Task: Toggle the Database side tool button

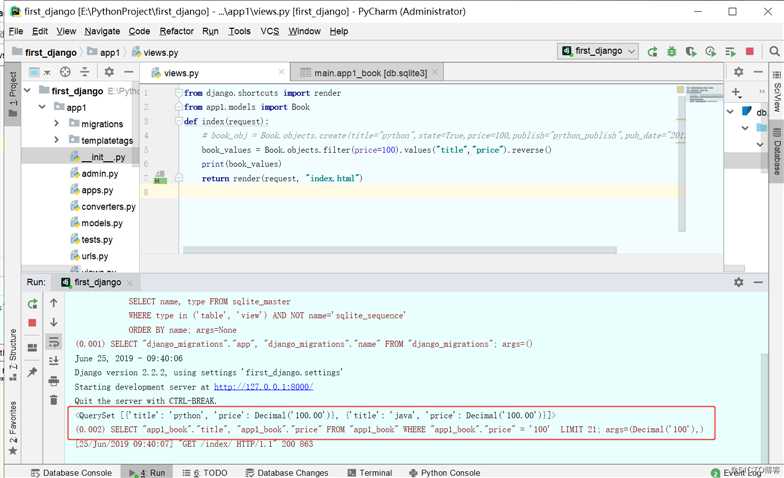Action: click(776, 152)
